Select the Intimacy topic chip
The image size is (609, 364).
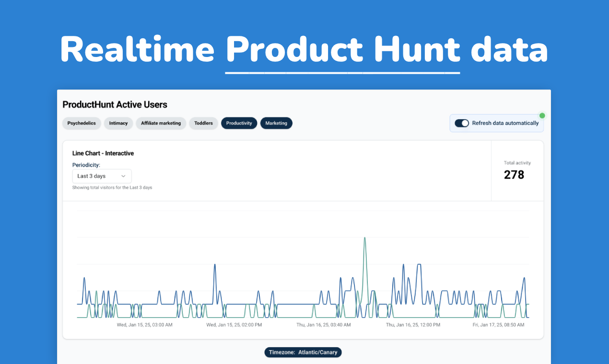(x=118, y=123)
